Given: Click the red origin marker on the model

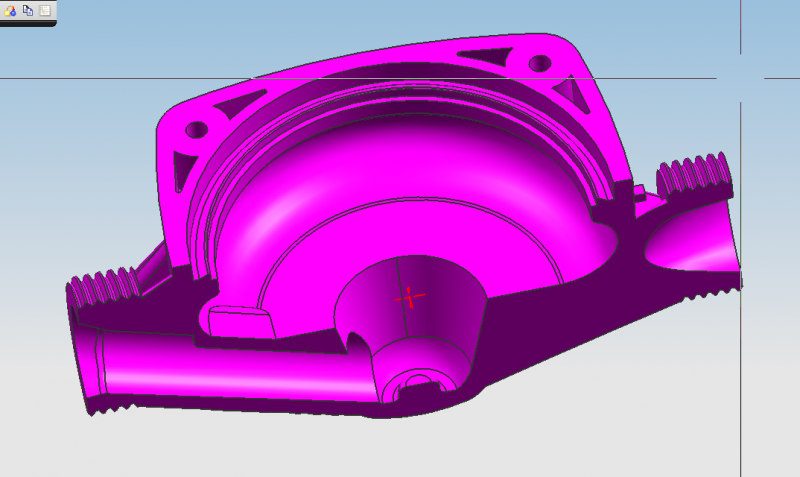Looking at the screenshot, I should coord(410,297).
